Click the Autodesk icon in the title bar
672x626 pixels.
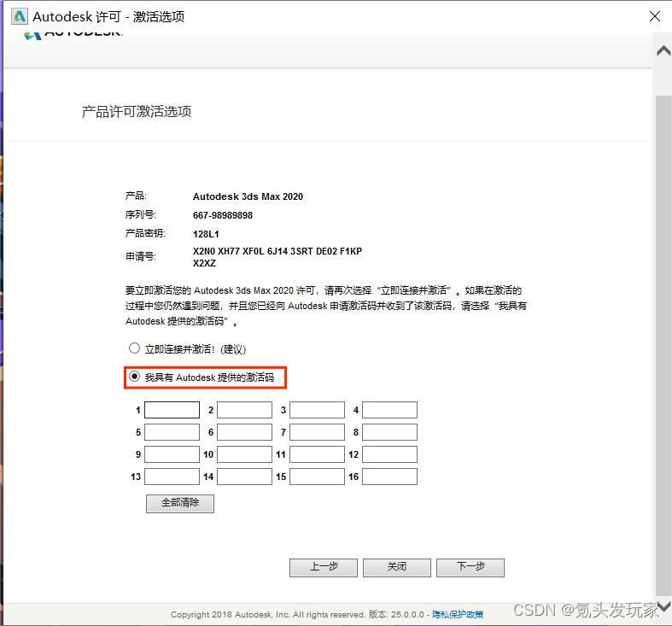(x=20, y=16)
